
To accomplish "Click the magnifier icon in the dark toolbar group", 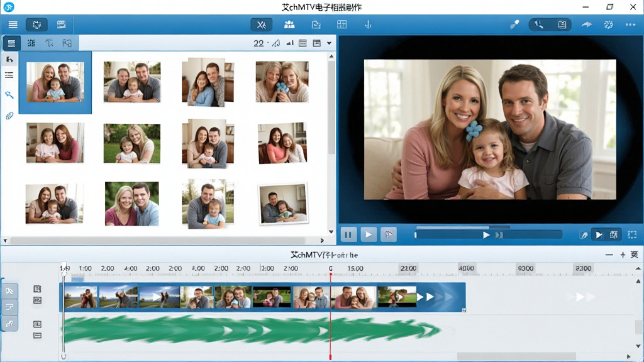I will coord(539,25).
